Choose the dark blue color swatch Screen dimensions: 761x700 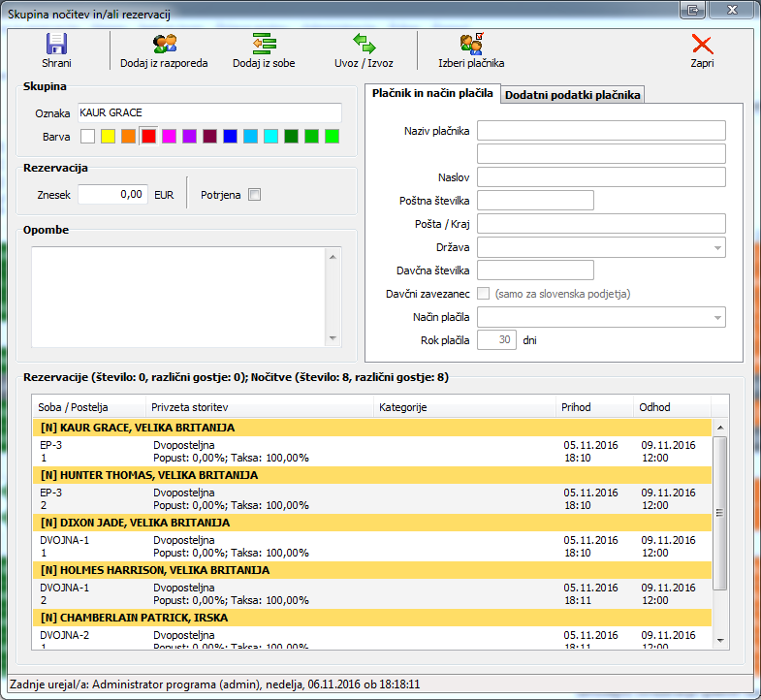coord(230,137)
